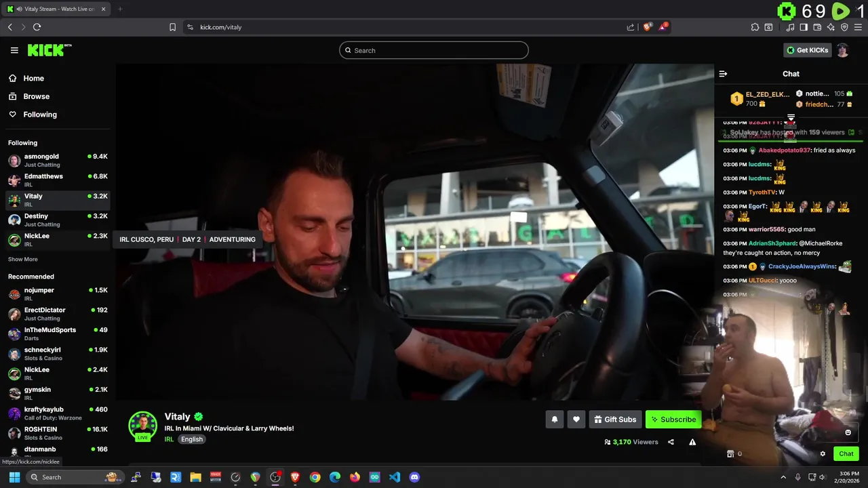
Task: Open the channel shop icon
Action: pyautogui.click(x=730, y=454)
